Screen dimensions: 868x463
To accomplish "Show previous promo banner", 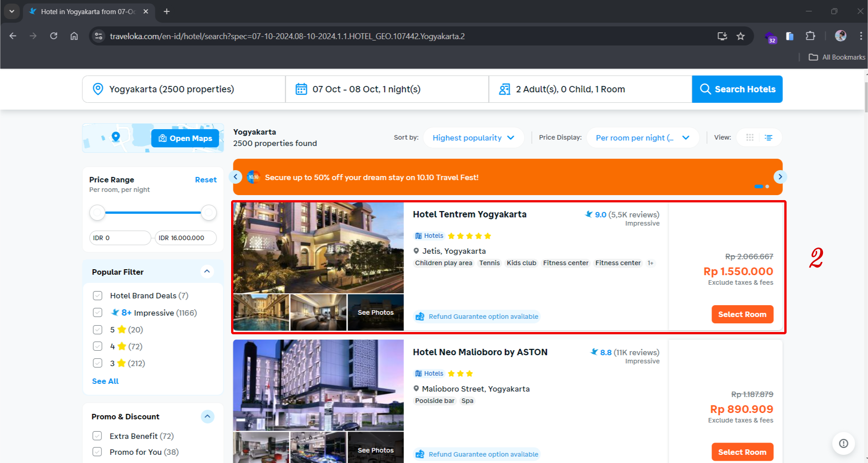I will (235, 176).
